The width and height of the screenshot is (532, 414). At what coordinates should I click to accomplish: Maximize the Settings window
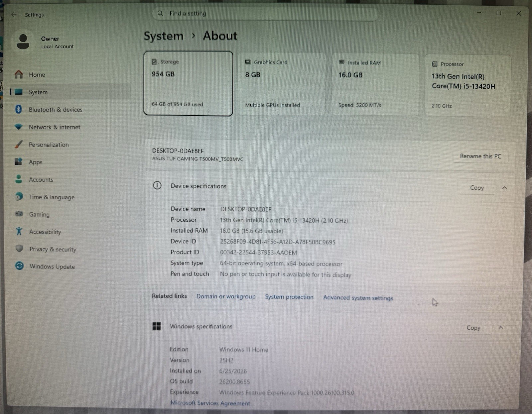499,13
